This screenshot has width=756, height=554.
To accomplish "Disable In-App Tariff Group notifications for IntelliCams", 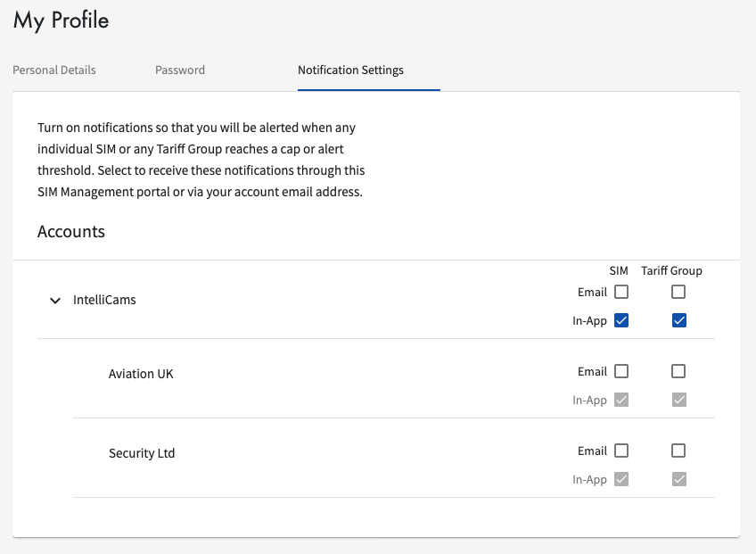I will (678, 320).
